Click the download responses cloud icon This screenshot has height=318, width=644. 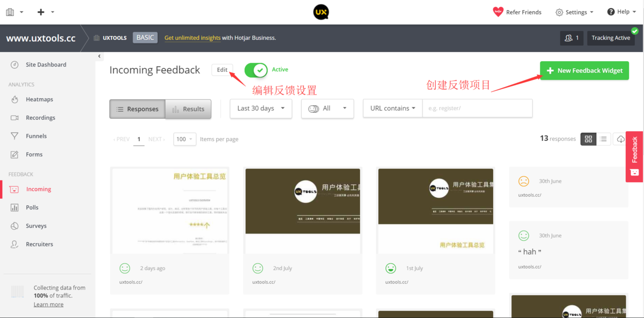click(x=620, y=139)
